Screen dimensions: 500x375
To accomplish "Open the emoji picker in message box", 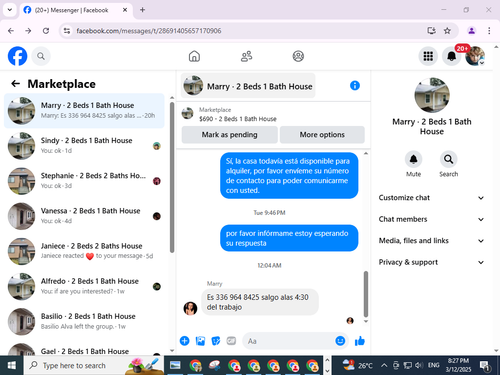I will point(340,341).
